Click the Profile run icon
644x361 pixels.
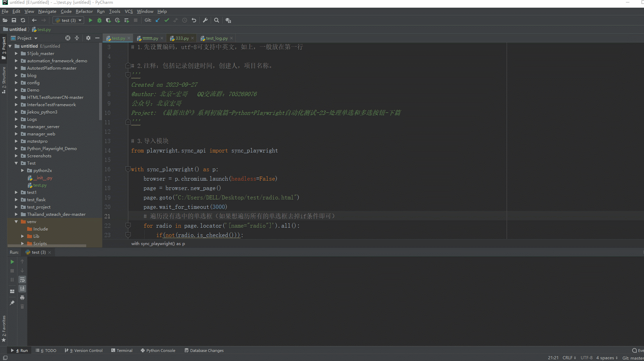tap(118, 20)
